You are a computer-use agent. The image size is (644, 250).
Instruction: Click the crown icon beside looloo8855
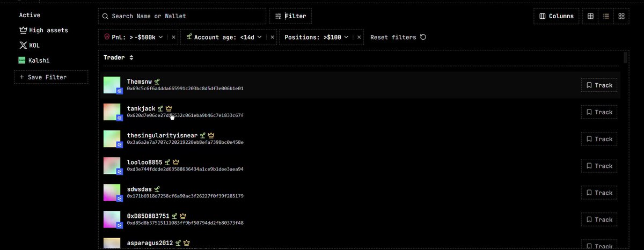[x=175, y=162]
